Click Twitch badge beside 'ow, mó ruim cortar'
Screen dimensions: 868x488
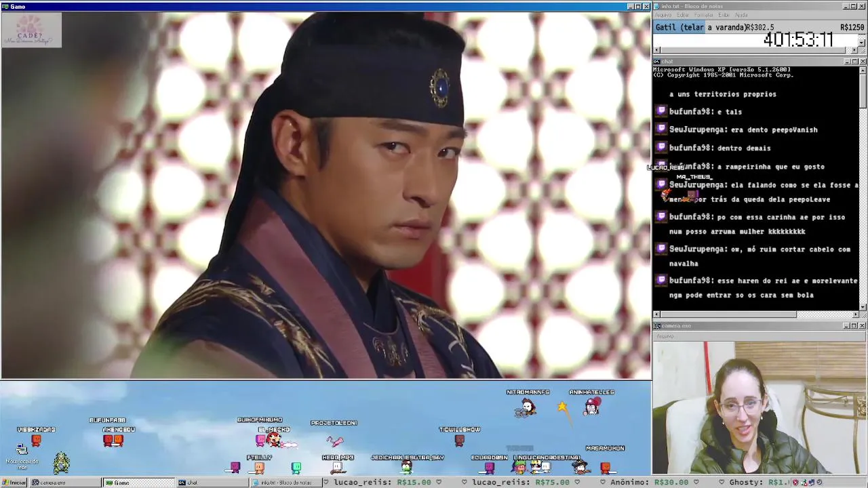point(661,248)
